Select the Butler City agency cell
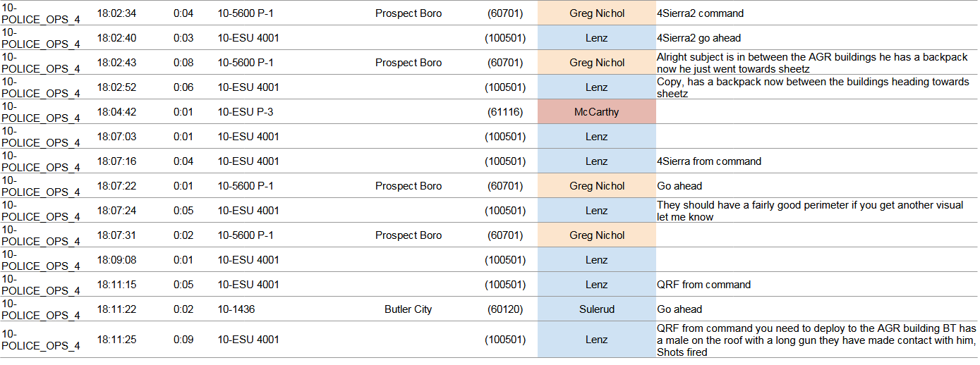The width and height of the screenshot is (980, 365). (x=408, y=309)
